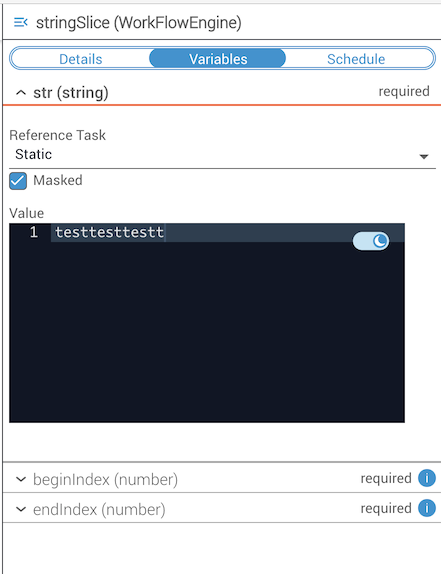
Task: Open info icon for endIndex variable
Action: [427, 508]
